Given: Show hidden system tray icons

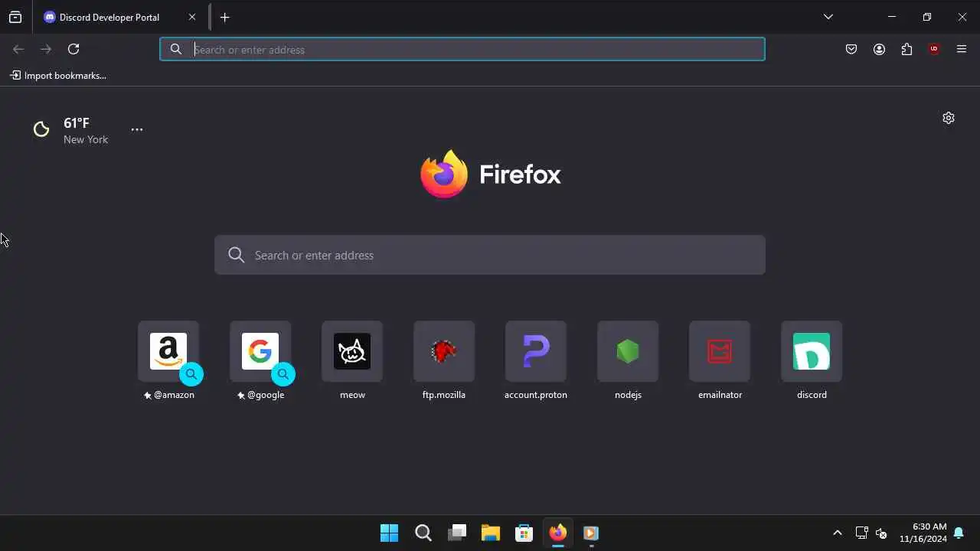Looking at the screenshot, I should (x=838, y=533).
